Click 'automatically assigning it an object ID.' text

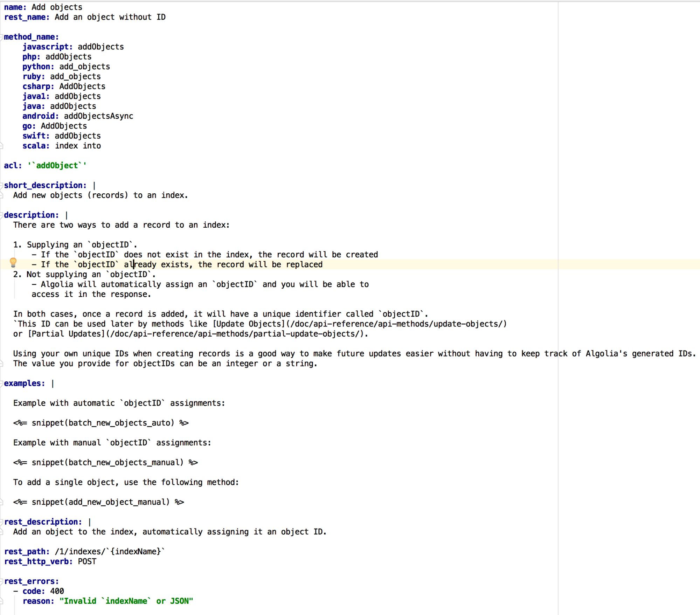tap(234, 532)
